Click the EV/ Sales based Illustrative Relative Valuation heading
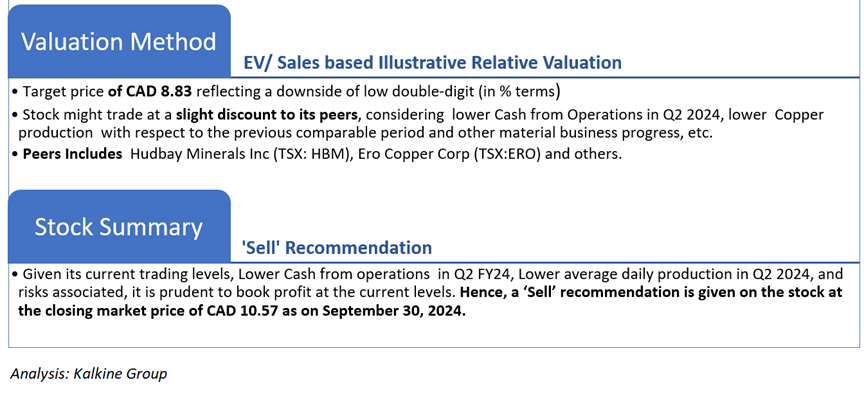 pyautogui.click(x=433, y=62)
